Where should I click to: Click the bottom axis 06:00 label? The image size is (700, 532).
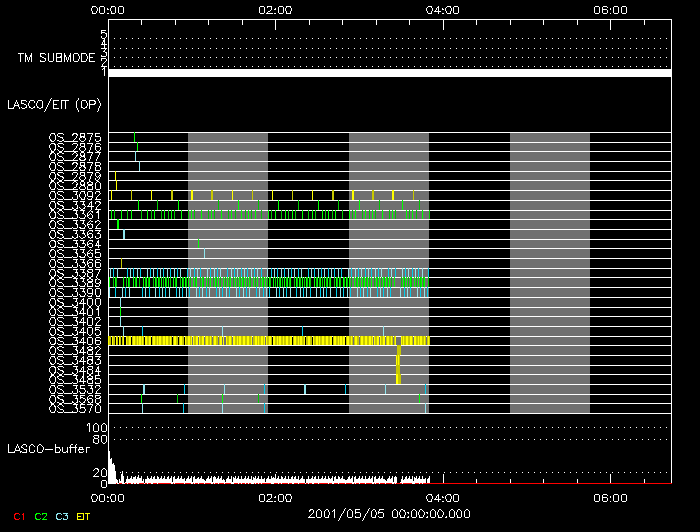(x=610, y=498)
